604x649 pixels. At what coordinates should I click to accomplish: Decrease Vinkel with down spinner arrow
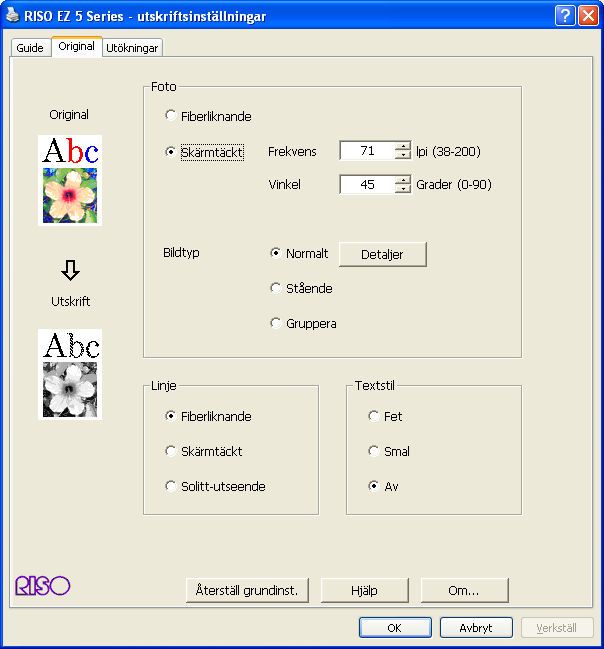point(402,189)
